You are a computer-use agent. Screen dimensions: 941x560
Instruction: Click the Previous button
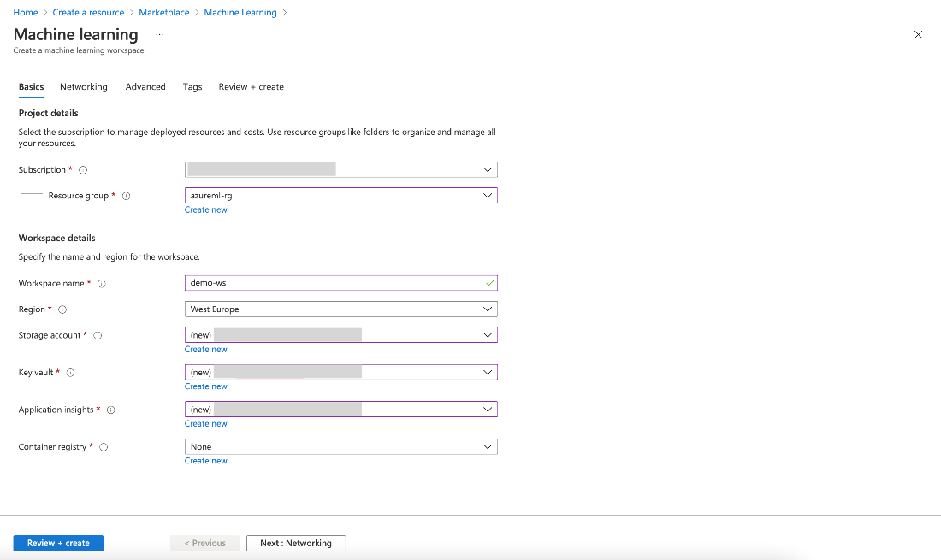click(x=204, y=543)
